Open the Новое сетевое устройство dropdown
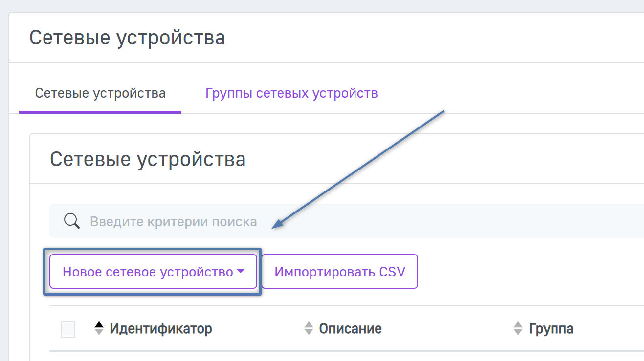The width and height of the screenshot is (644, 361). pos(148,272)
